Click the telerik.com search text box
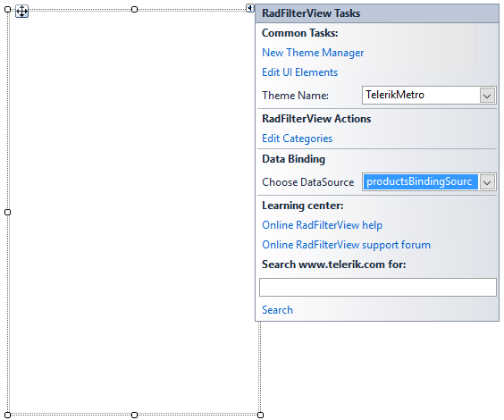Viewport: 504px width, 420px height. (x=378, y=287)
